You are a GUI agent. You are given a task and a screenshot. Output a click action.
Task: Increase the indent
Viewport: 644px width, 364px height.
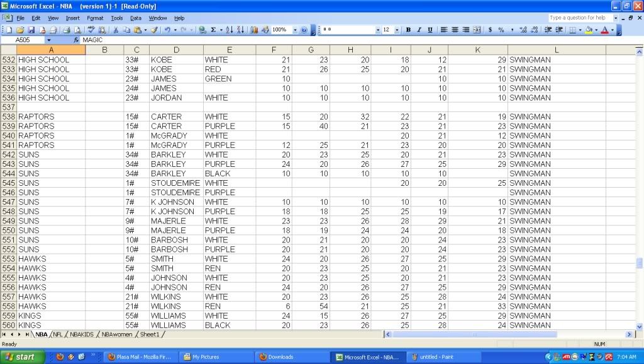559,30
